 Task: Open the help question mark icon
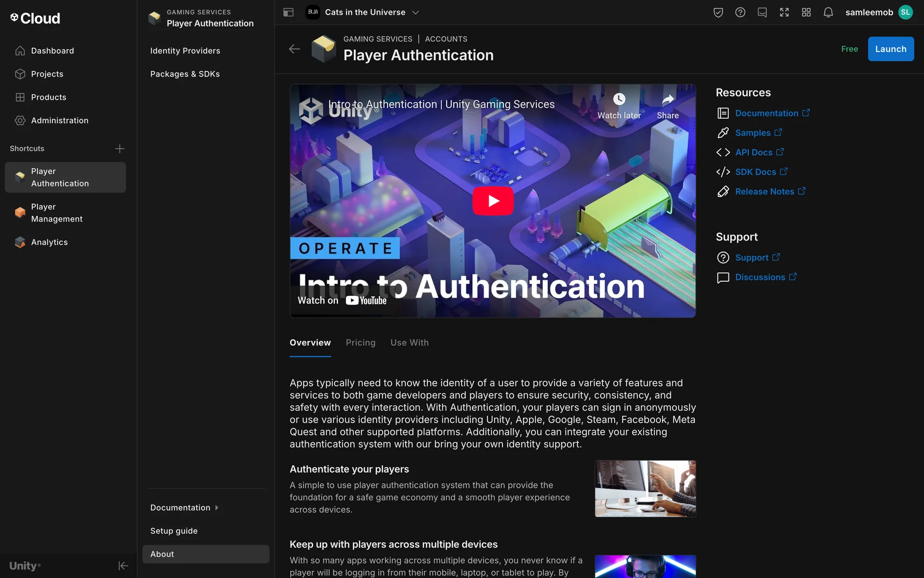pyautogui.click(x=740, y=13)
